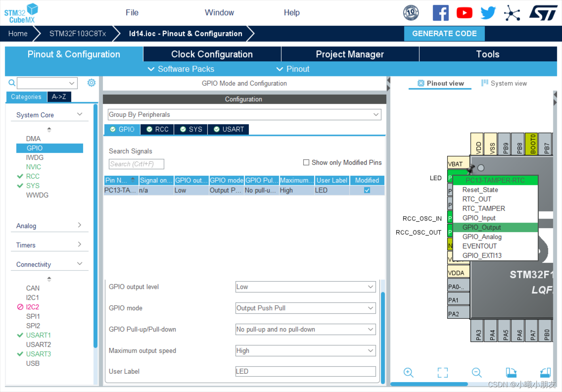Image resolution: width=562 pixels, height=392 pixels.
Task: Open the GPIO output level dropdown
Action: coord(306,287)
